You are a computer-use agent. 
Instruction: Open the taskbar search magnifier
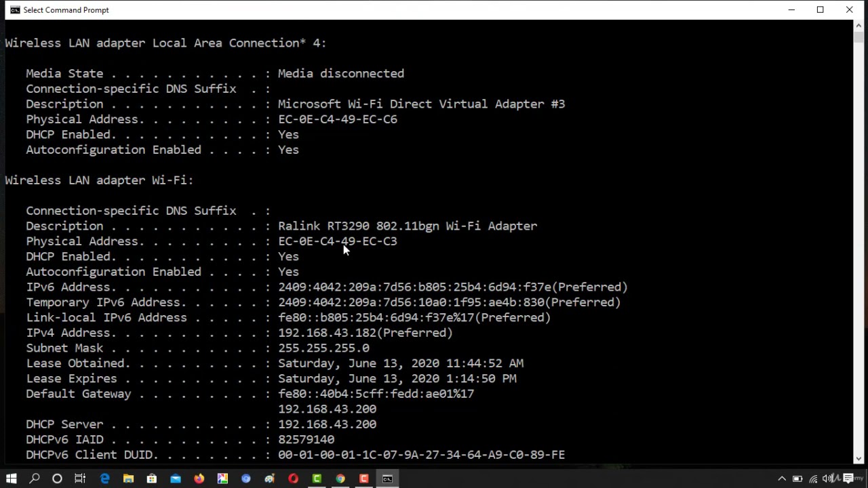click(x=35, y=479)
